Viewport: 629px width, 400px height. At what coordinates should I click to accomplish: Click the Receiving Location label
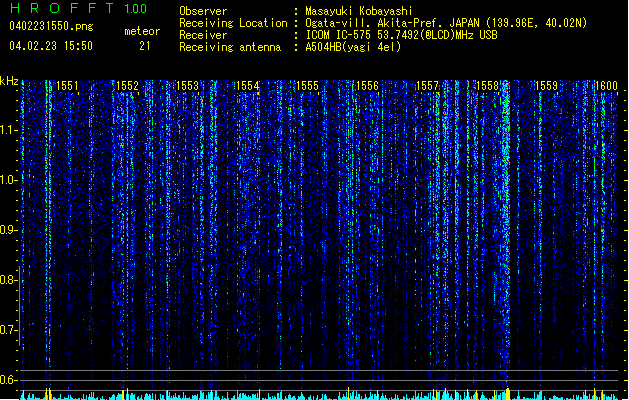233,23
